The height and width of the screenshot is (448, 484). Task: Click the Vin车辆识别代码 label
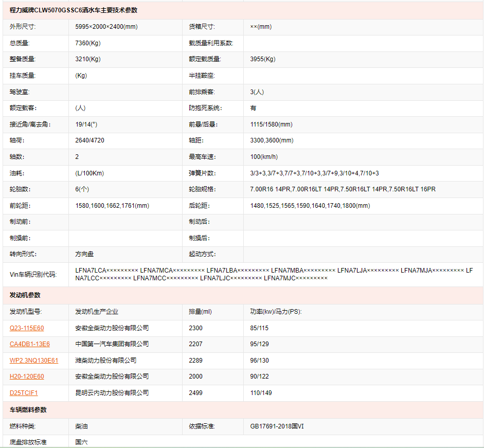click(x=33, y=274)
